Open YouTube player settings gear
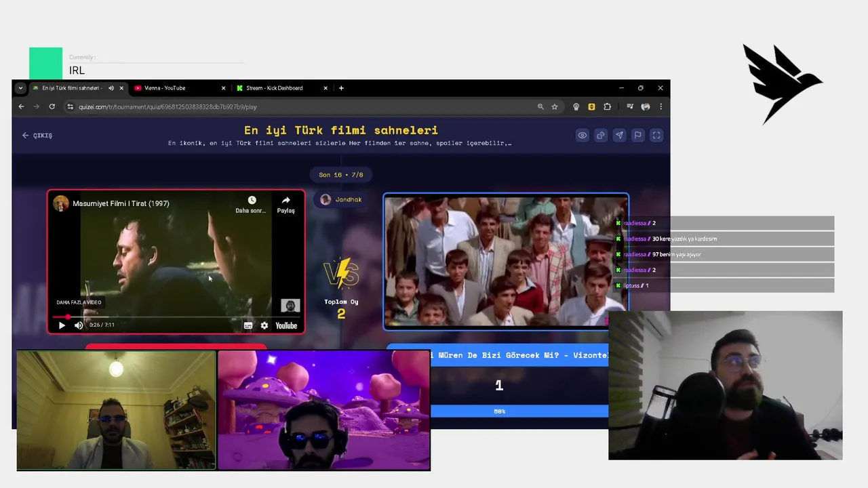The height and width of the screenshot is (488, 868). tap(264, 325)
